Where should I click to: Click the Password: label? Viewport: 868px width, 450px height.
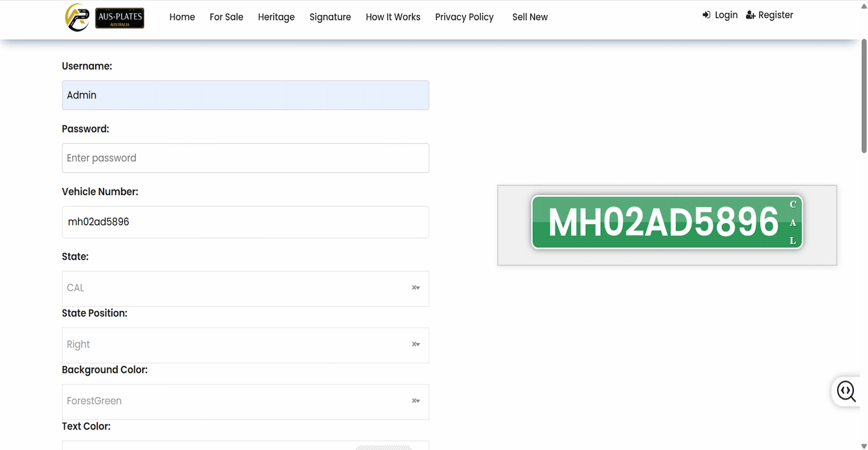(85, 129)
